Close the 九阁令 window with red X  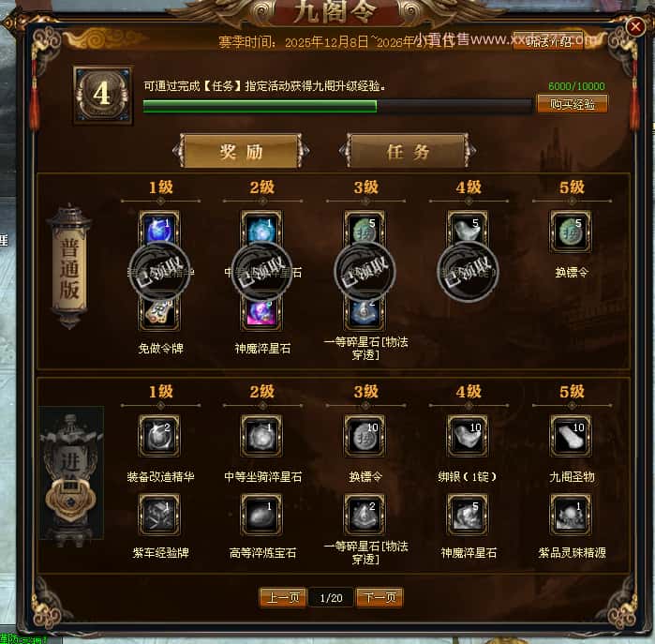(635, 27)
